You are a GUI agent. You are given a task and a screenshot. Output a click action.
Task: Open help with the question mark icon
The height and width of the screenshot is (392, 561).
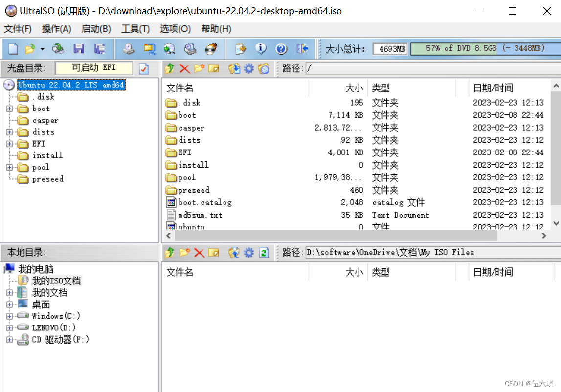pyautogui.click(x=282, y=49)
